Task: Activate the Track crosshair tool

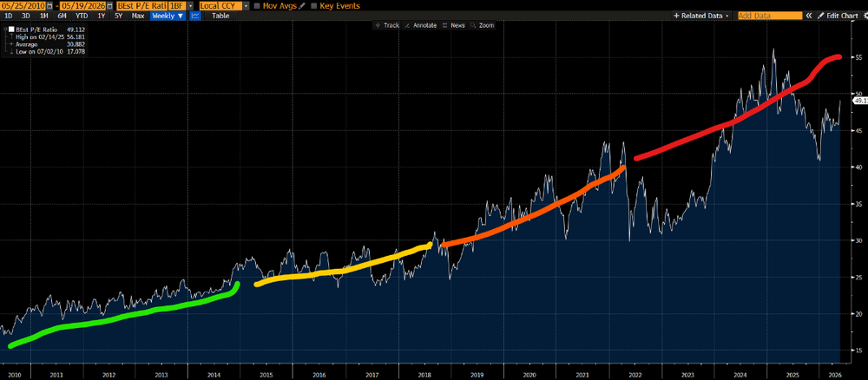Action: [386, 25]
